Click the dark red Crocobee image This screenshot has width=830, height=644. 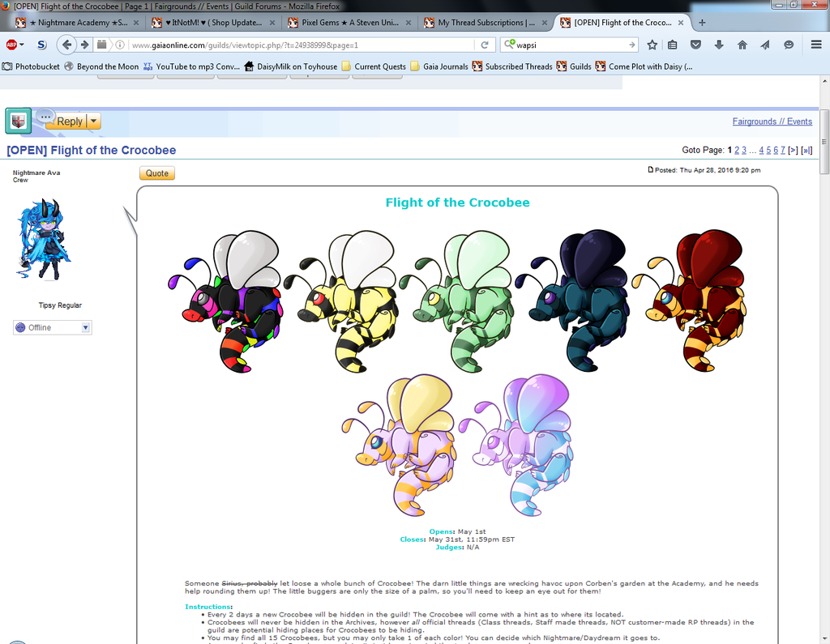click(689, 301)
